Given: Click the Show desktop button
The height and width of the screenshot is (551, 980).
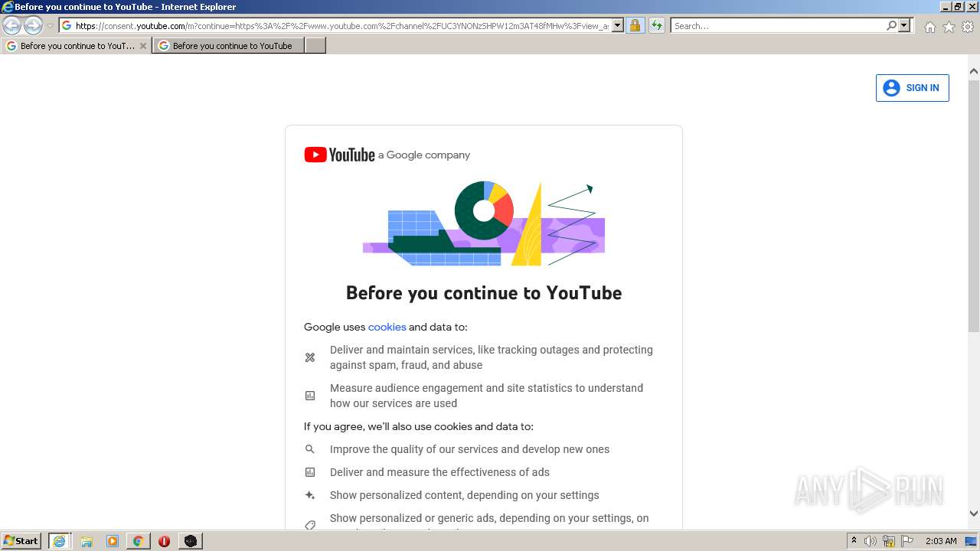Looking at the screenshot, I should (972, 541).
